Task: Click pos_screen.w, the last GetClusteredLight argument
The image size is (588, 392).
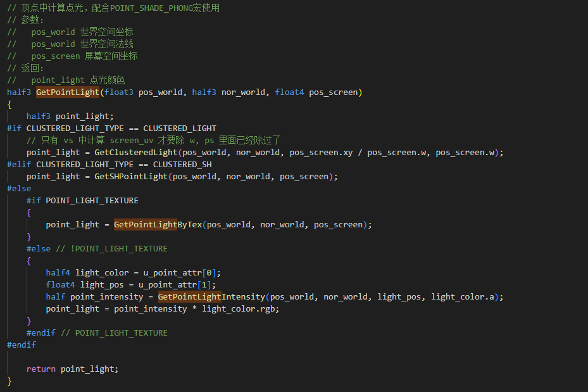Action: pyautogui.click(x=467, y=153)
